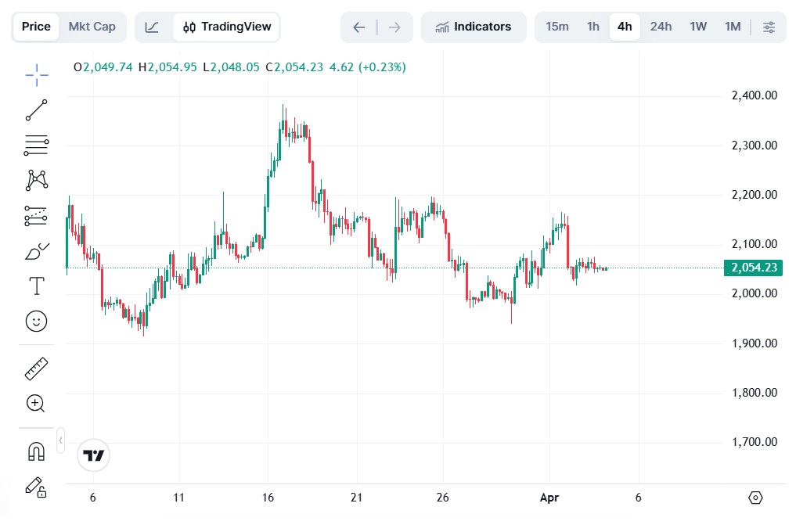Image resolution: width=796 pixels, height=532 pixels.
Task: Select the ruler measure tool
Action: pos(37,369)
